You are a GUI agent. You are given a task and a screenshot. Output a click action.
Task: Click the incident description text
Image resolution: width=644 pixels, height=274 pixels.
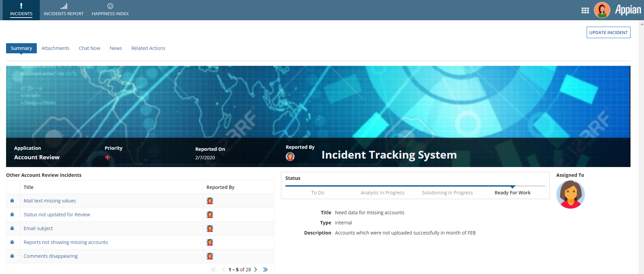click(x=405, y=233)
